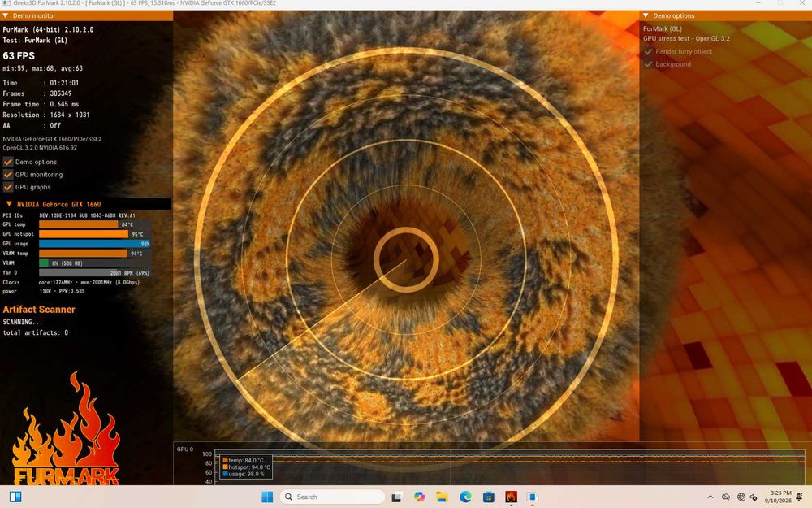This screenshot has height=508, width=812.
Task: Collapse the Demo monitor panel triangle
Action: click(6, 15)
